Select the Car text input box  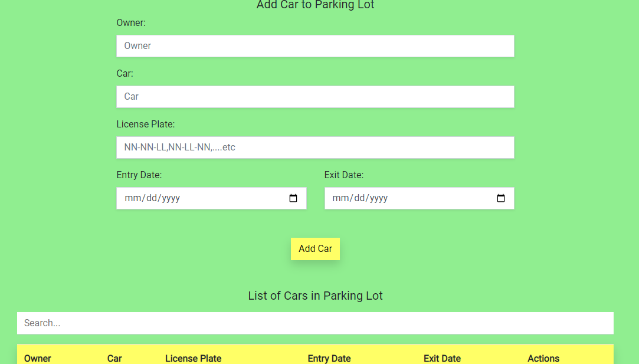click(x=315, y=97)
